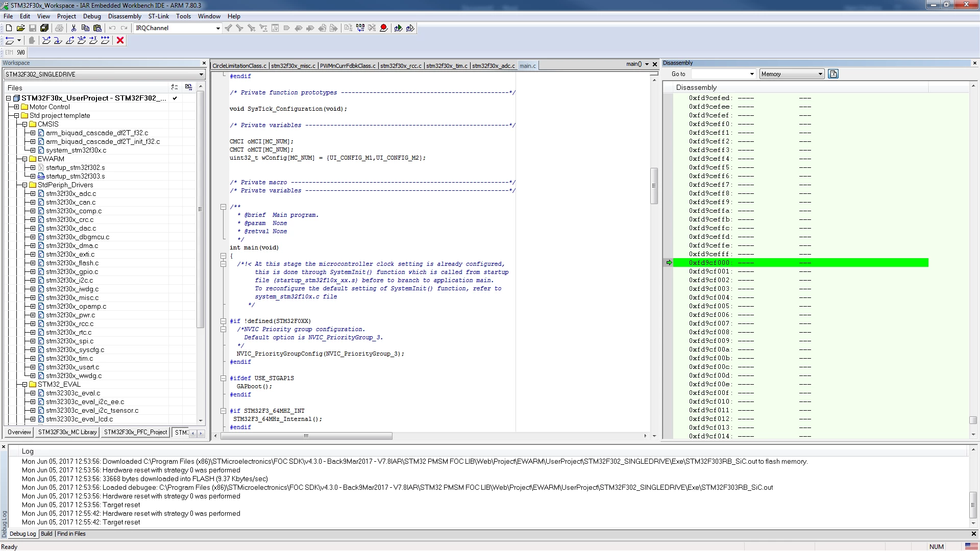Click the SWO trace toolbar button
This screenshot has height=551, width=980.
pos(21,52)
